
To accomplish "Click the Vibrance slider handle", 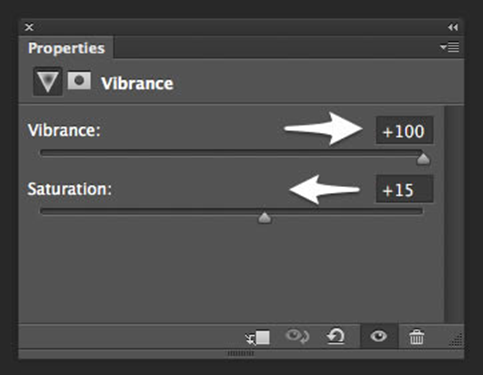I will (423, 159).
